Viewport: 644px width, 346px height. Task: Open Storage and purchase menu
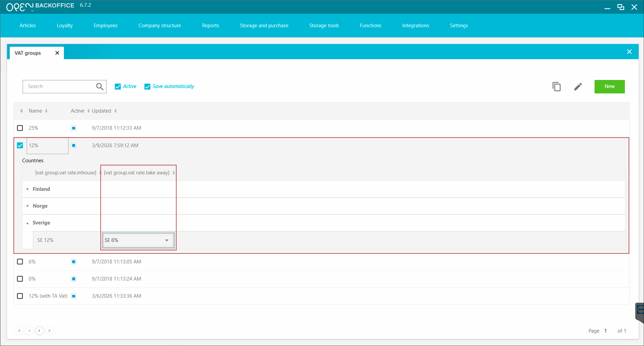tap(264, 25)
